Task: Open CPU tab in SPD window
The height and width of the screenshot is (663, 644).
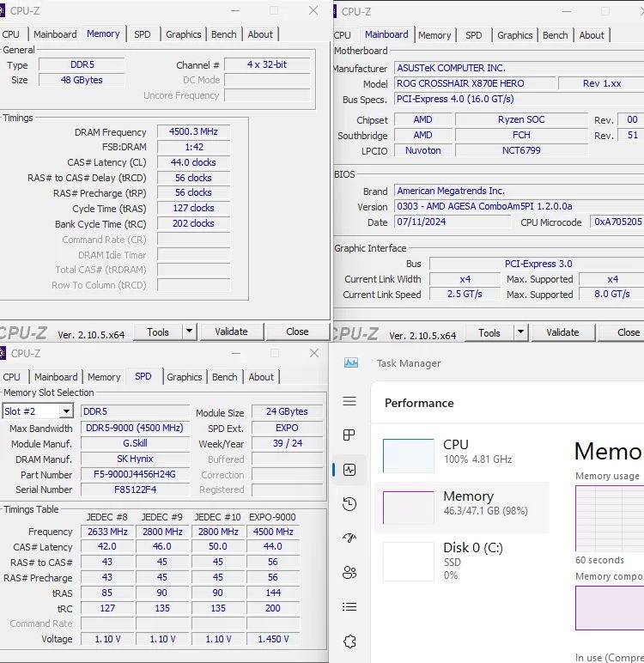Action: 11,377
